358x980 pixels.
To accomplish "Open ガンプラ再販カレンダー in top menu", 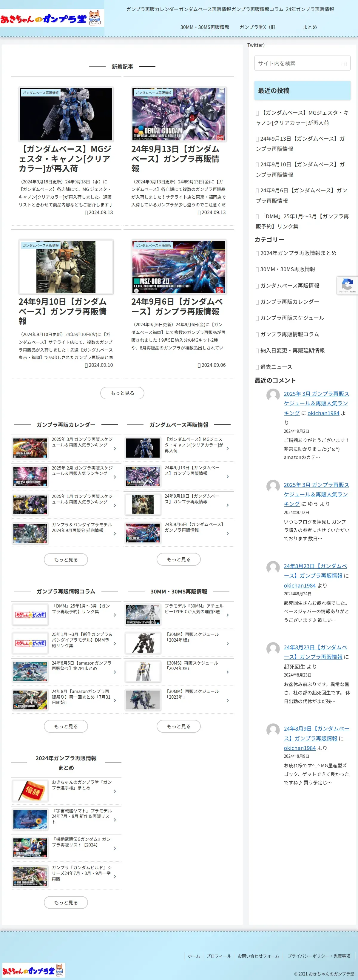I will (152, 9).
